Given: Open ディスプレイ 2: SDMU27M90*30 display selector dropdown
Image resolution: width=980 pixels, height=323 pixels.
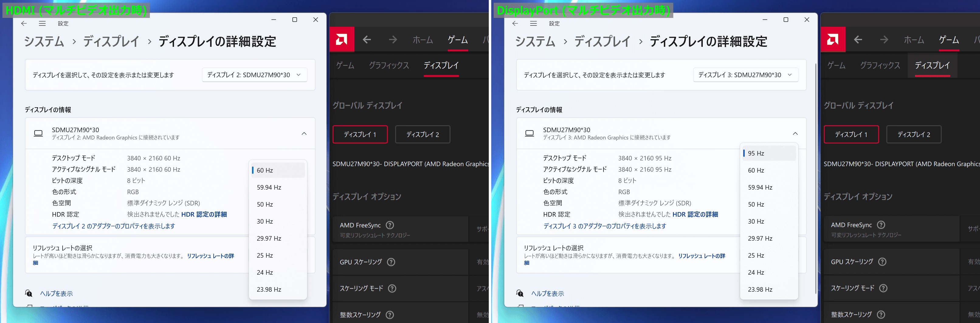Looking at the screenshot, I should 254,75.
